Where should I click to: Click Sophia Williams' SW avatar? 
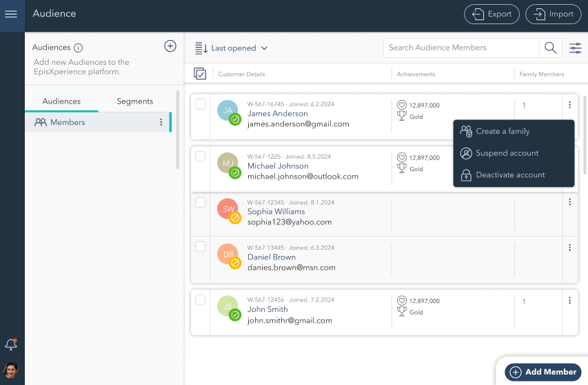tap(227, 208)
